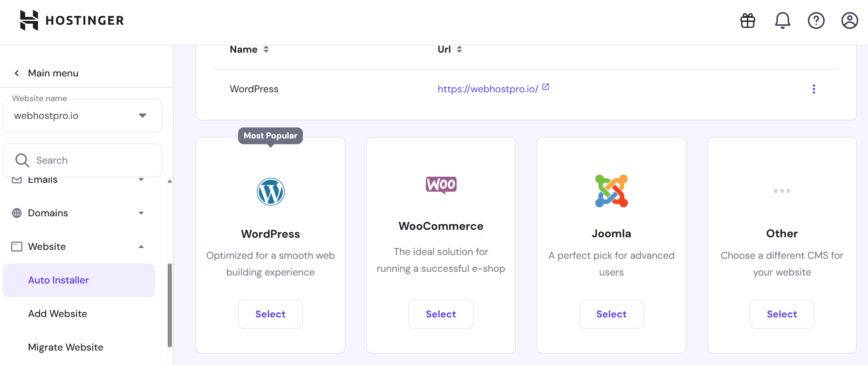Click the sidebar Search field
This screenshot has height=365, width=868.
(82, 160)
